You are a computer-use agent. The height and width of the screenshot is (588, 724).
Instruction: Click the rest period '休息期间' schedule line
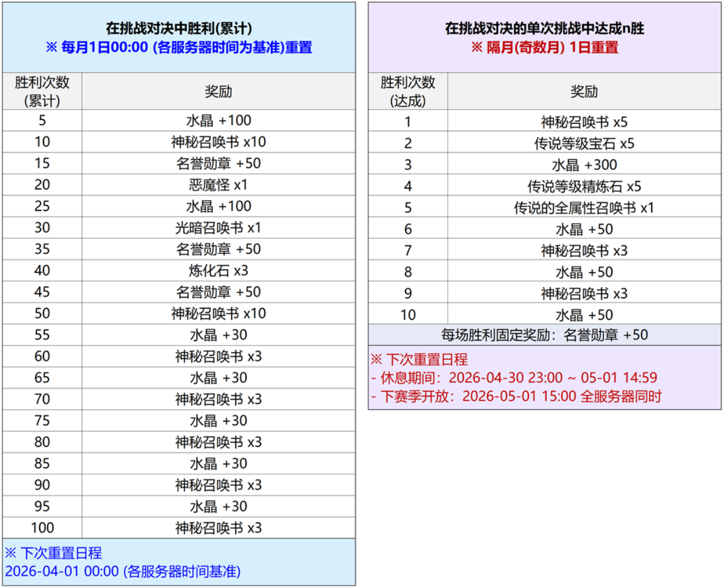(x=513, y=378)
